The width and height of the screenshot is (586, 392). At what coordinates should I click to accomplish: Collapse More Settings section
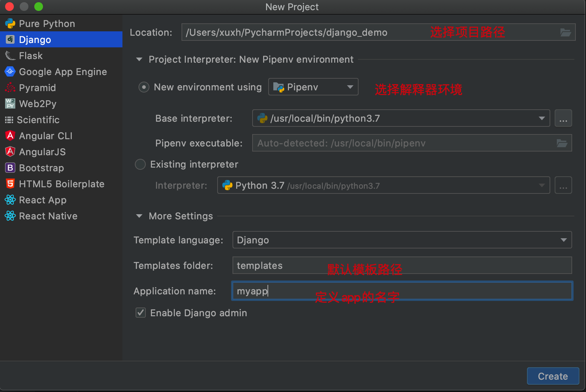point(139,216)
